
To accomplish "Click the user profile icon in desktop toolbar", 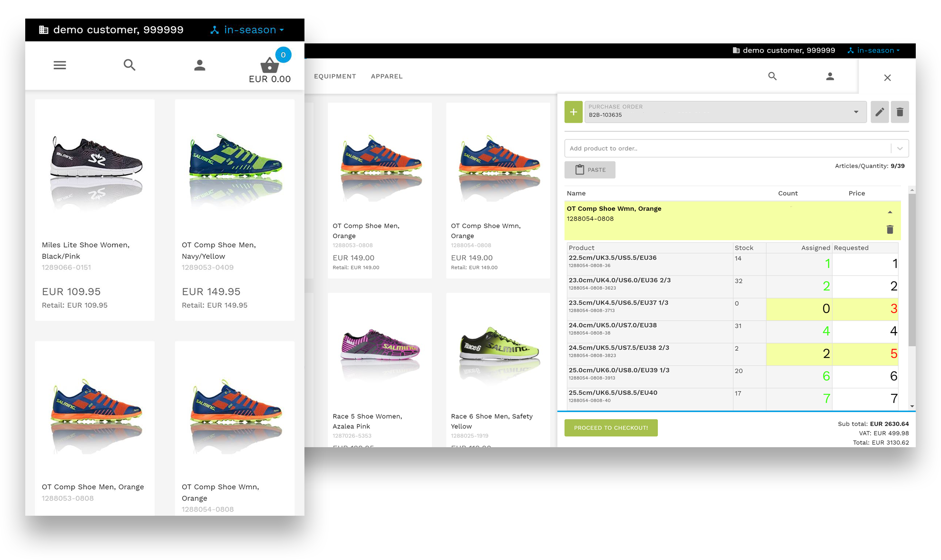I will pyautogui.click(x=830, y=76).
